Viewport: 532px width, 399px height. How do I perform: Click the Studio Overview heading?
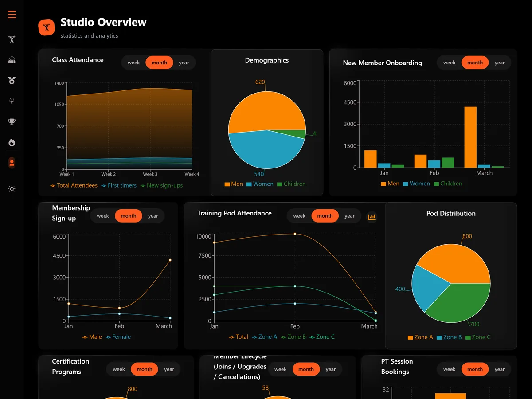pos(103,22)
